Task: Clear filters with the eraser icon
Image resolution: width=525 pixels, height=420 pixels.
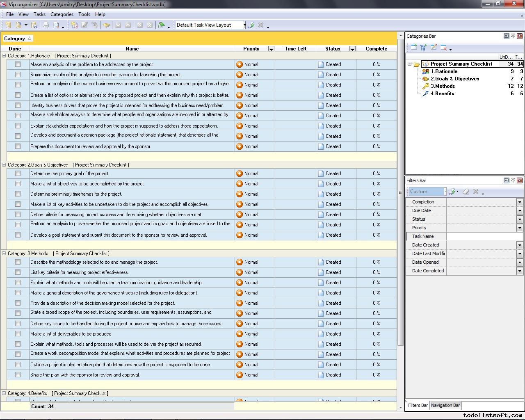Action: tap(466, 192)
